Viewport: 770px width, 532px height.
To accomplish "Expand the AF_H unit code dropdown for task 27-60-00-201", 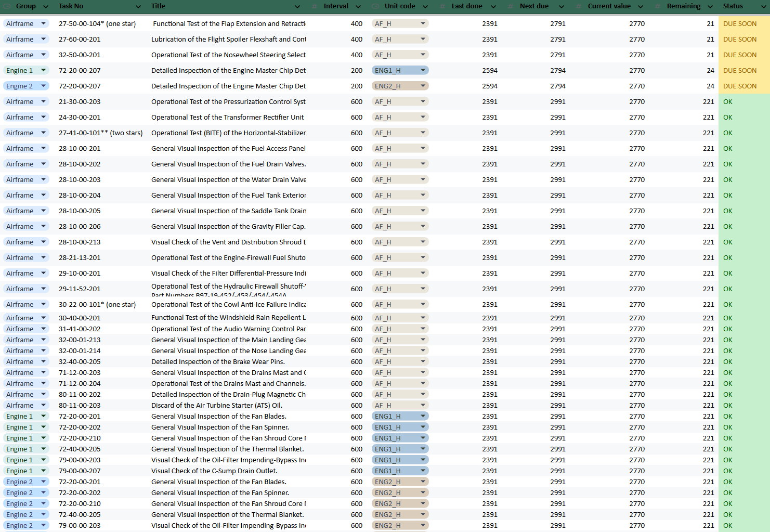I will point(423,39).
